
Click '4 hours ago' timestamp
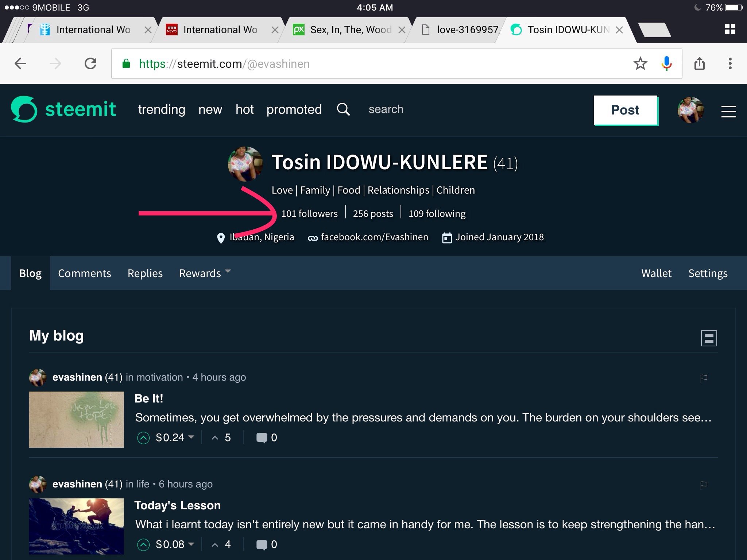click(x=219, y=377)
